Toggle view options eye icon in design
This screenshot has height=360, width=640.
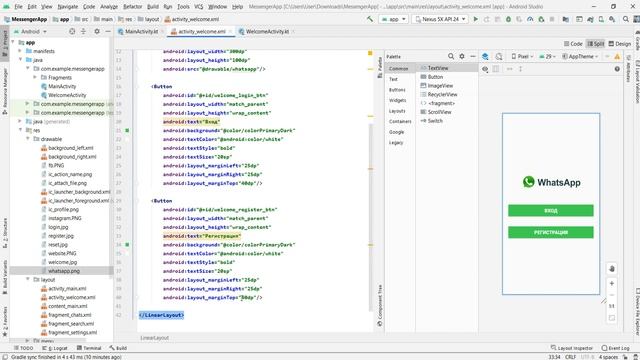point(485,69)
